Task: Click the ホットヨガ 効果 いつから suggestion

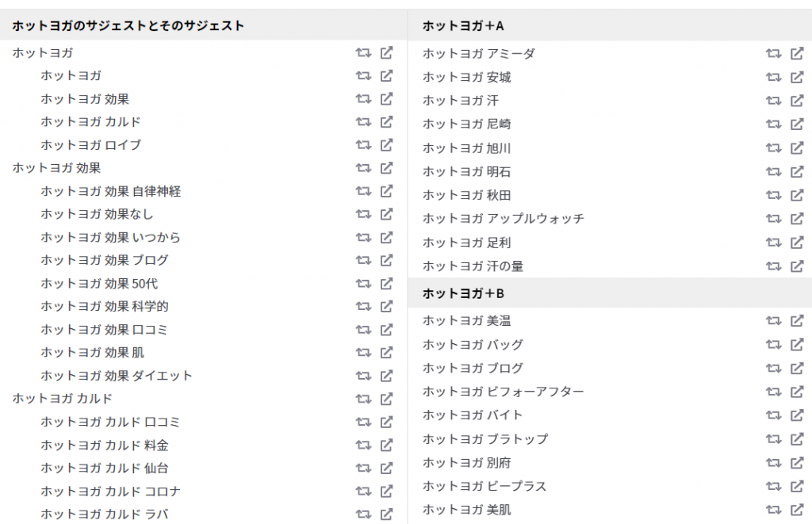Action: (110, 237)
